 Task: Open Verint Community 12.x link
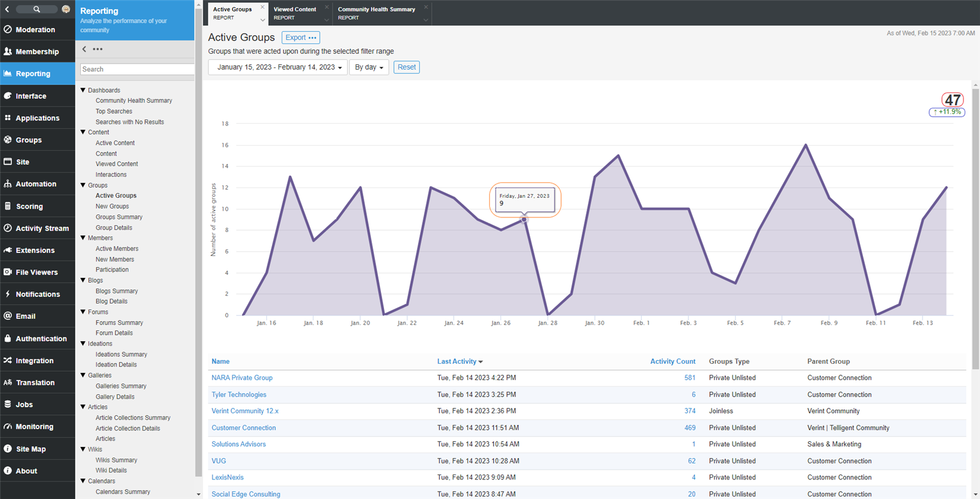(245, 411)
